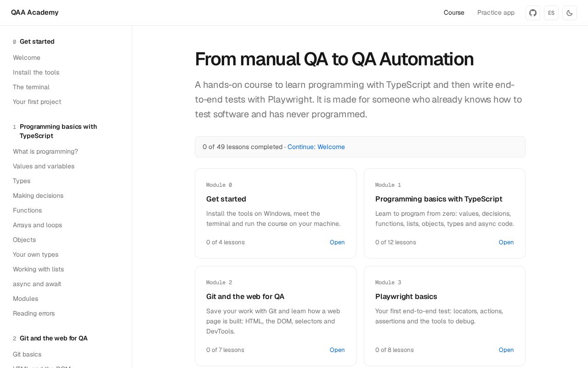Open the Playwright basics module card
Image resolution: width=588 pixels, height=368 pixels.
coord(445,316)
